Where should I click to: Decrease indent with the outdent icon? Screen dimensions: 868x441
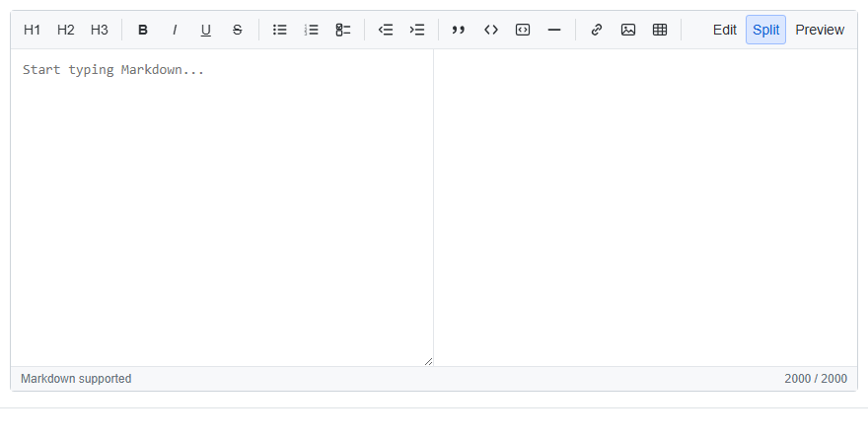tap(386, 30)
